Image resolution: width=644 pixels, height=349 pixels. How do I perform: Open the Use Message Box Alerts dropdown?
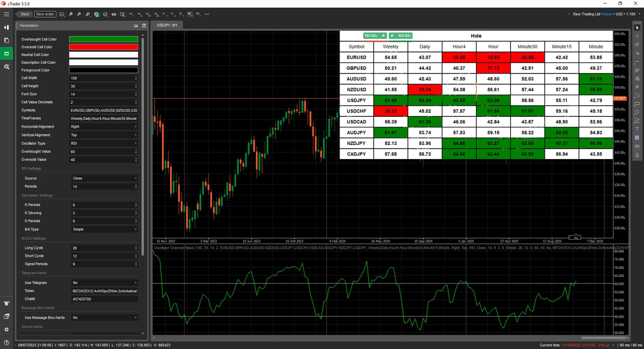click(x=104, y=318)
